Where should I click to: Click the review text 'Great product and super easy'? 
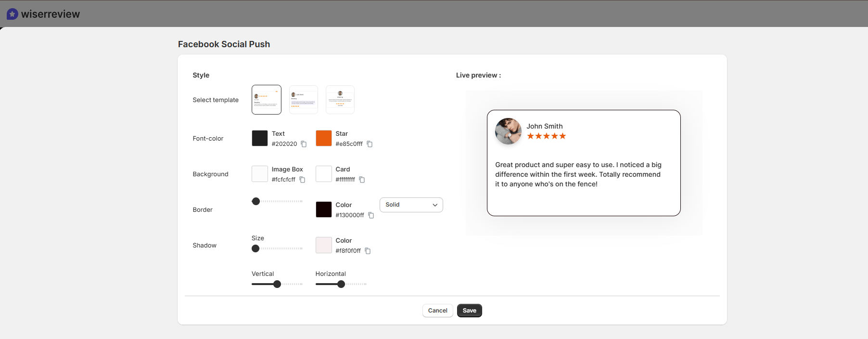(578, 174)
